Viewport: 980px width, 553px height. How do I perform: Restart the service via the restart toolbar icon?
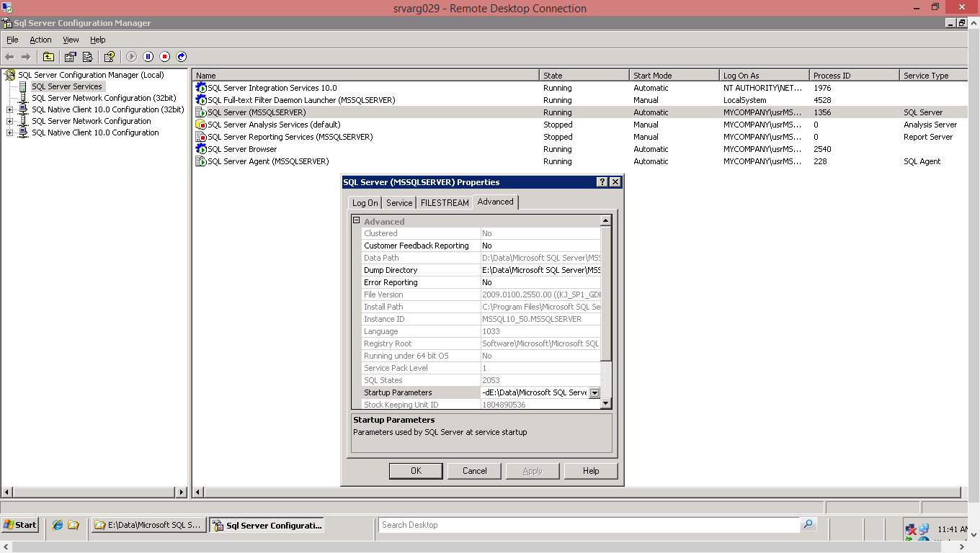(x=180, y=56)
